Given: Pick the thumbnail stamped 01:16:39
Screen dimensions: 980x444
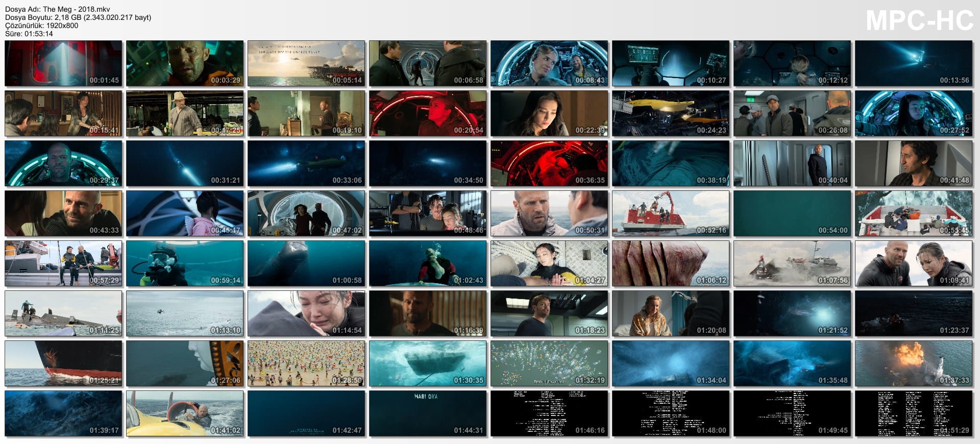Looking at the screenshot, I should point(428,313).
